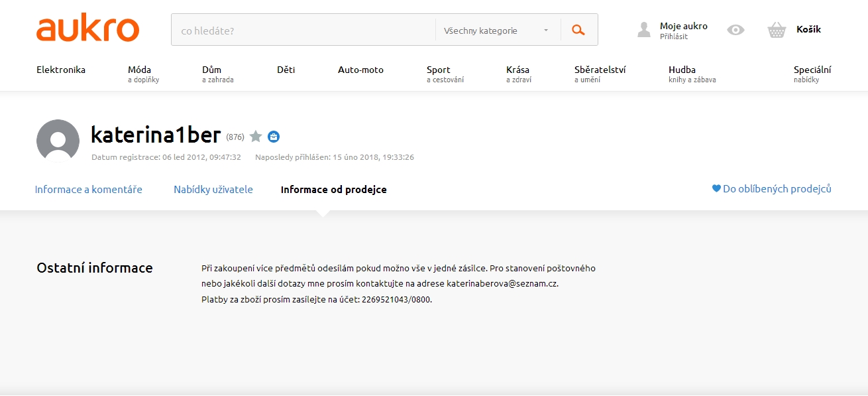Click the Přihlásit login link

coord(674,37)
